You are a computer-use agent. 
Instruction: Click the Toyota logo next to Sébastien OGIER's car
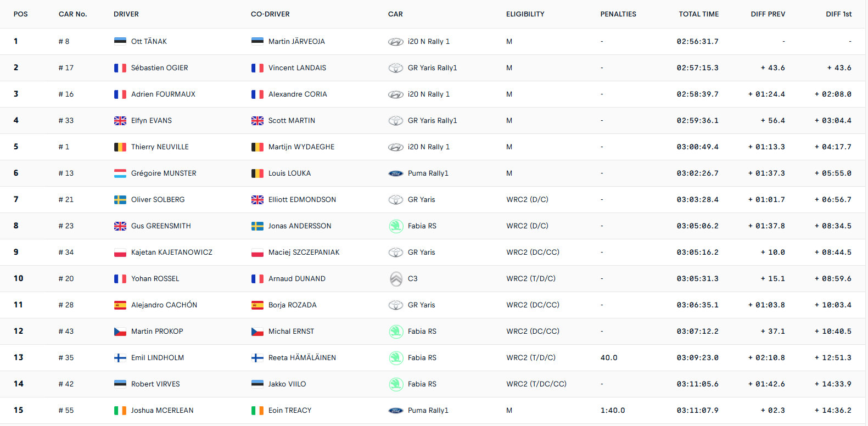pos(396,68)
